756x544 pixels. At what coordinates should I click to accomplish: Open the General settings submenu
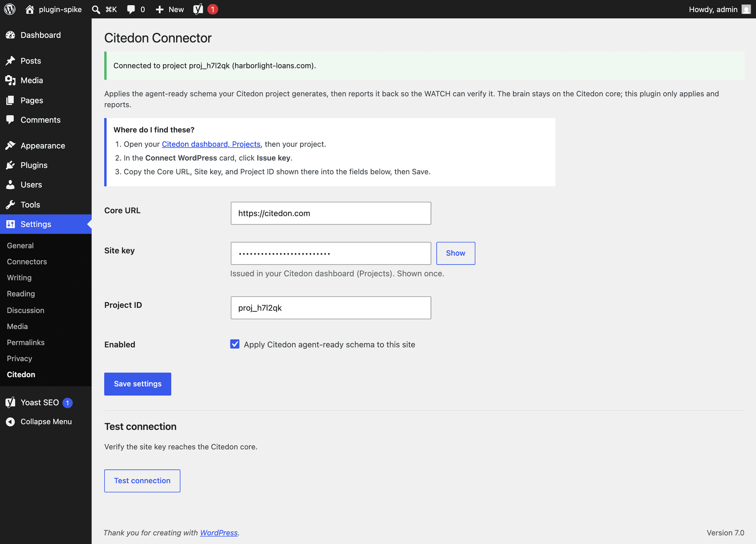pyautogui.click(x=20, y=246)
